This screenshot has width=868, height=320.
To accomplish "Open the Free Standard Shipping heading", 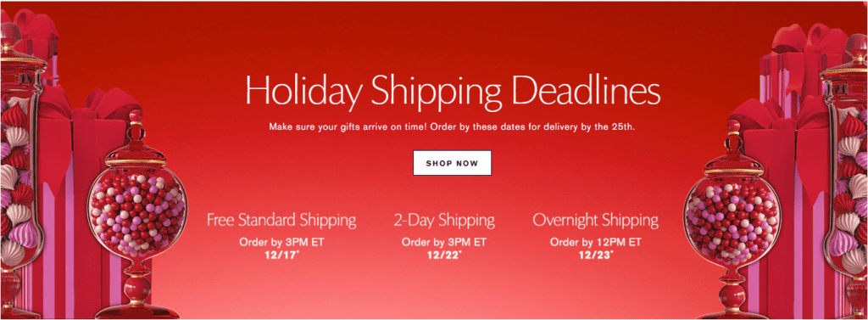I will (281, 220).
